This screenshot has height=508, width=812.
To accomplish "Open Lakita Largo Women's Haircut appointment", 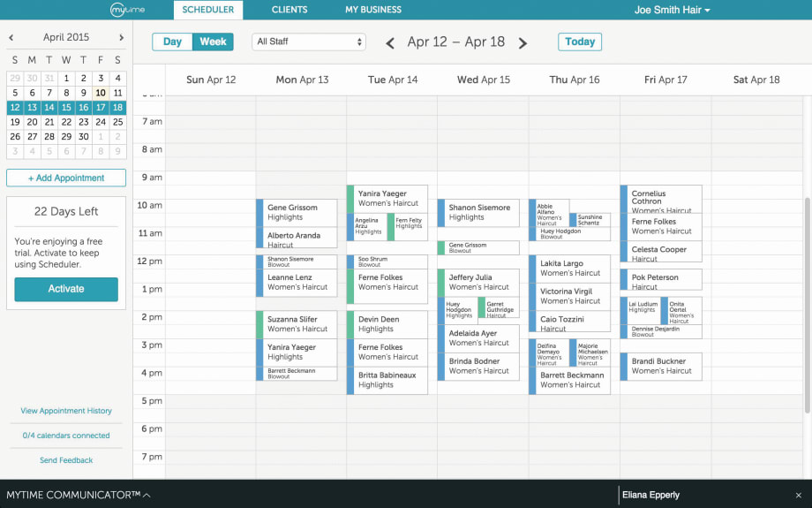I will point(569,269).
